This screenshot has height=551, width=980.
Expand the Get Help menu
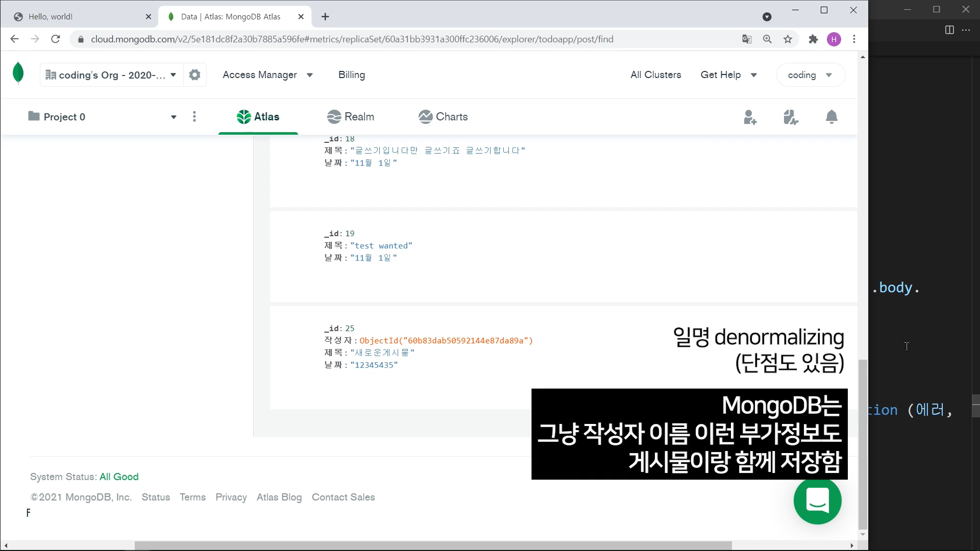click(728, 75)
